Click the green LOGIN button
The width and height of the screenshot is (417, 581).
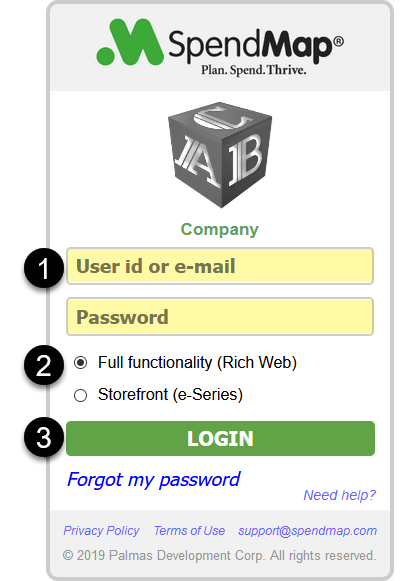coord(220,438)
